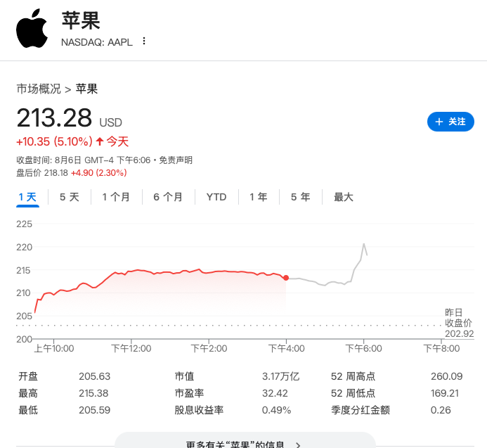
Task: Click the 股息收益率 label
Action: (x=199, y=410)
